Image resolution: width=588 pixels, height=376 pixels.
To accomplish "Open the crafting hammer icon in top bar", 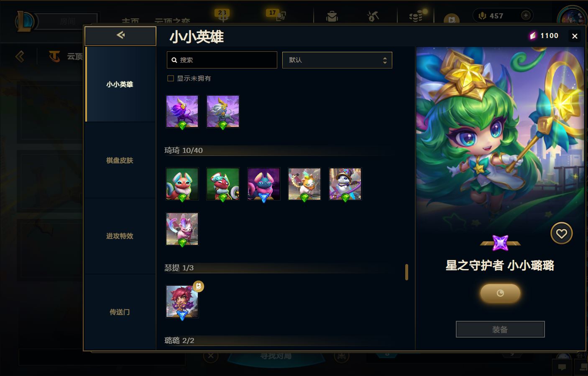I will pos(373,16).
